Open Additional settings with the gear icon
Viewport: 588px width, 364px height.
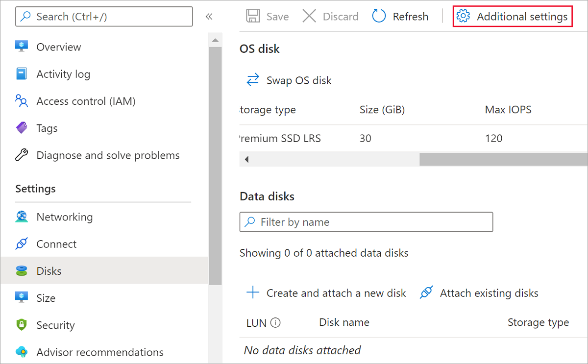coord(463,16)
